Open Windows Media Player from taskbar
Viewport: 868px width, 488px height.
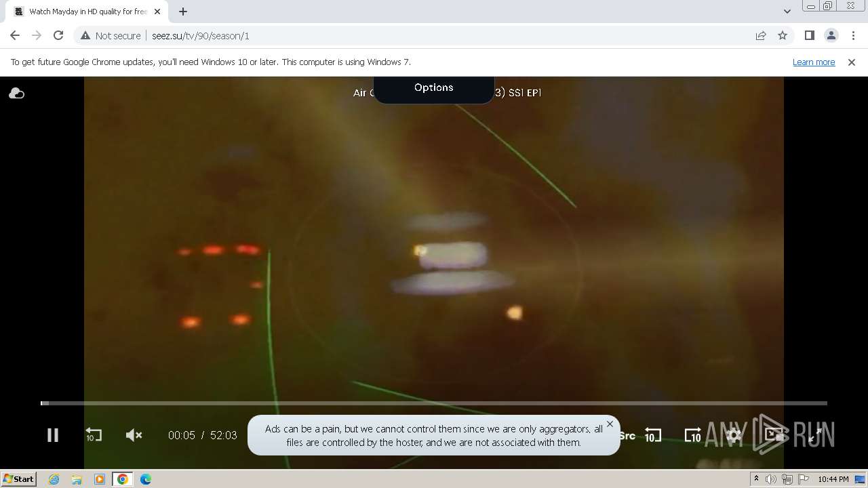click(100, 479)
